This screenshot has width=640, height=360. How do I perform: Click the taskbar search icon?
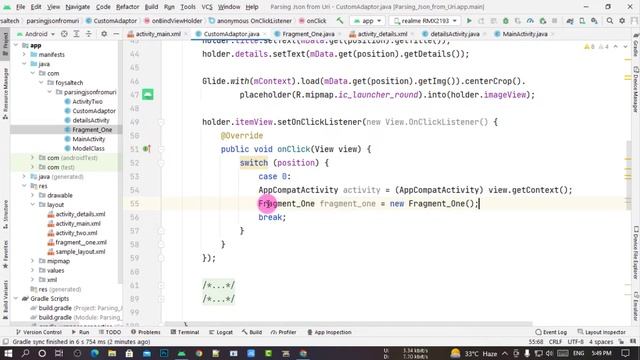[25, 353]
